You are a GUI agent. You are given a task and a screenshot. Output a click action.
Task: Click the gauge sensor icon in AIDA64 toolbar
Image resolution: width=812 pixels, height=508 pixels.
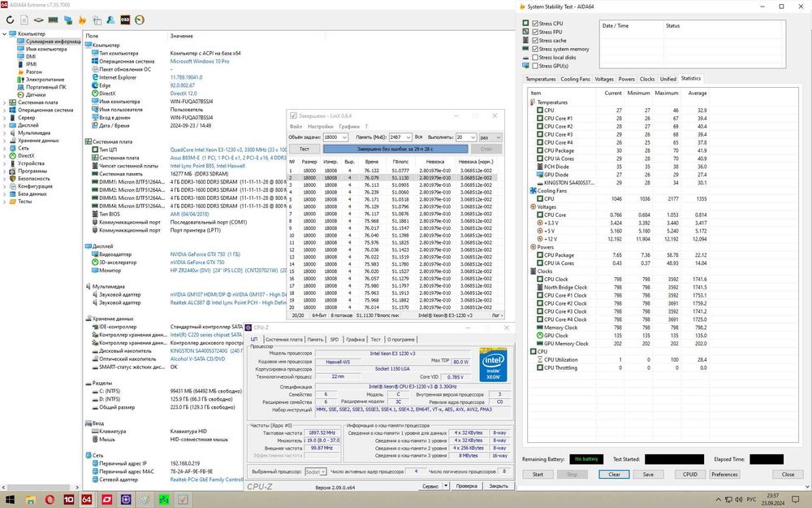pyautogui.click(x=140, y=20)
